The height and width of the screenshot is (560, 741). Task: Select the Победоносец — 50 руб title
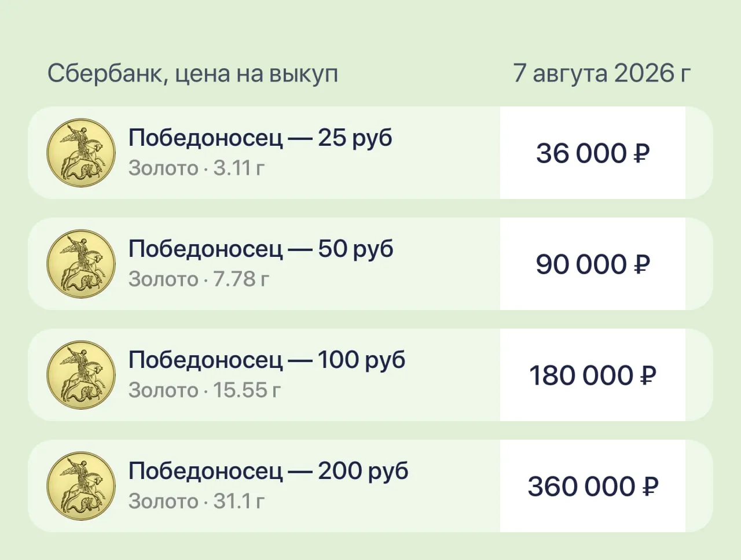(x=261, y=249)
